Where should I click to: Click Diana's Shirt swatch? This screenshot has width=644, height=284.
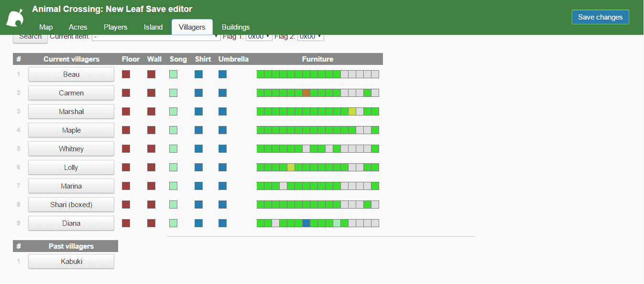(199, 223)
